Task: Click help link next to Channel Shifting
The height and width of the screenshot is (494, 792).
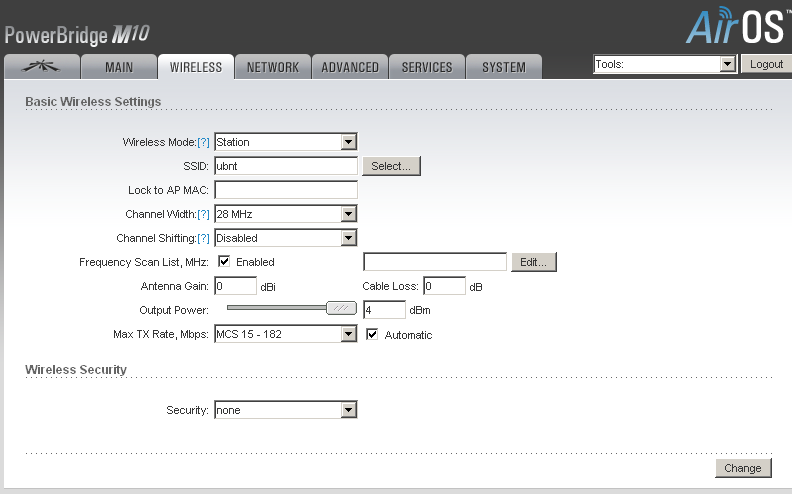Action: coord(203,238)
